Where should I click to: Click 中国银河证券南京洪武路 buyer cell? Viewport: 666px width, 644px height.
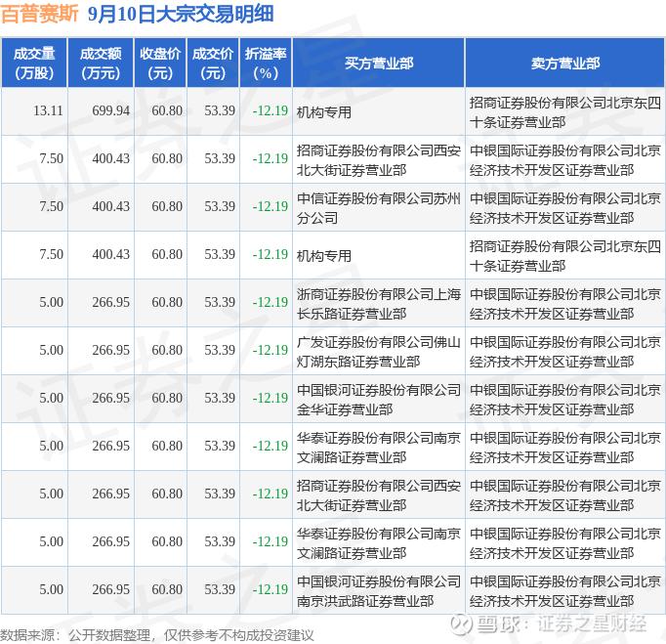(x=379, y=591)
